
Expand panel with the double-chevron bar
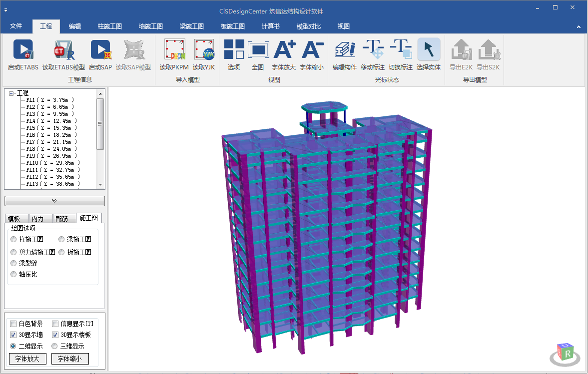click(54, 201)
